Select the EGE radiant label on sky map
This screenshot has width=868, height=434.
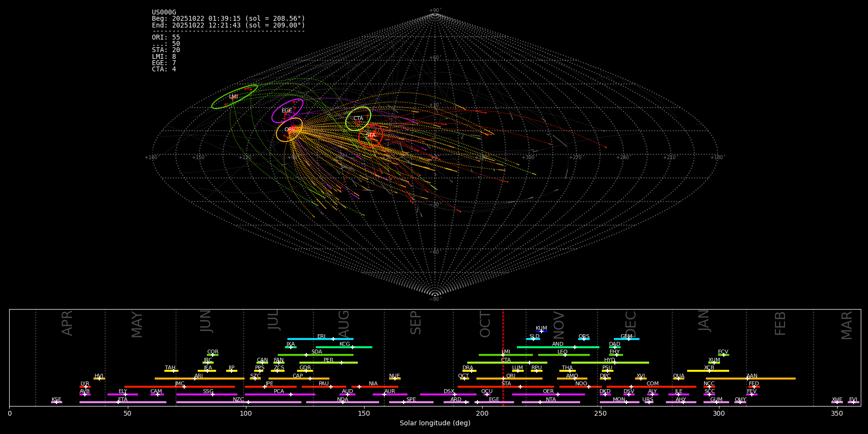point(287,111)
